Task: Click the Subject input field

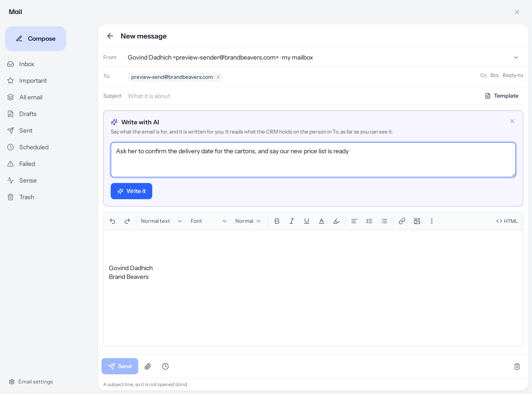Action: pyautogui.click(x=303, y=96)
